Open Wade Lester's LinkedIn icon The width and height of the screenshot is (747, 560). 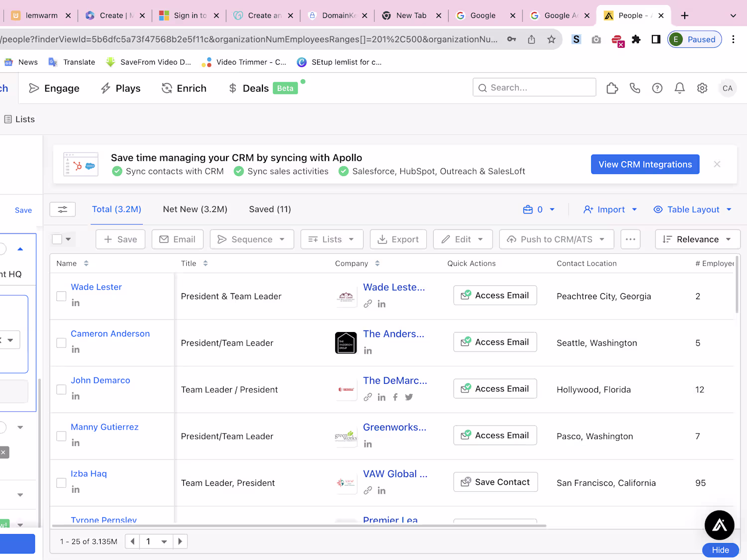76,303
